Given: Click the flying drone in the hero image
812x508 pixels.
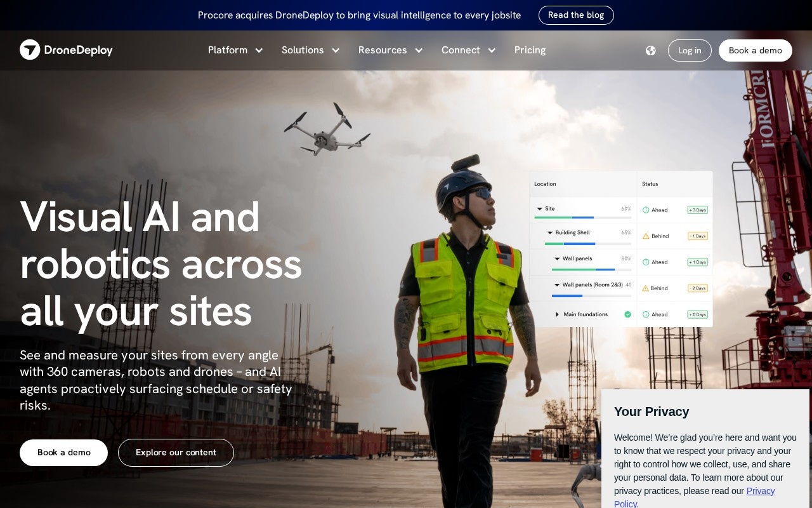Looking at the screenshot, I should click(x=327, y=130).
